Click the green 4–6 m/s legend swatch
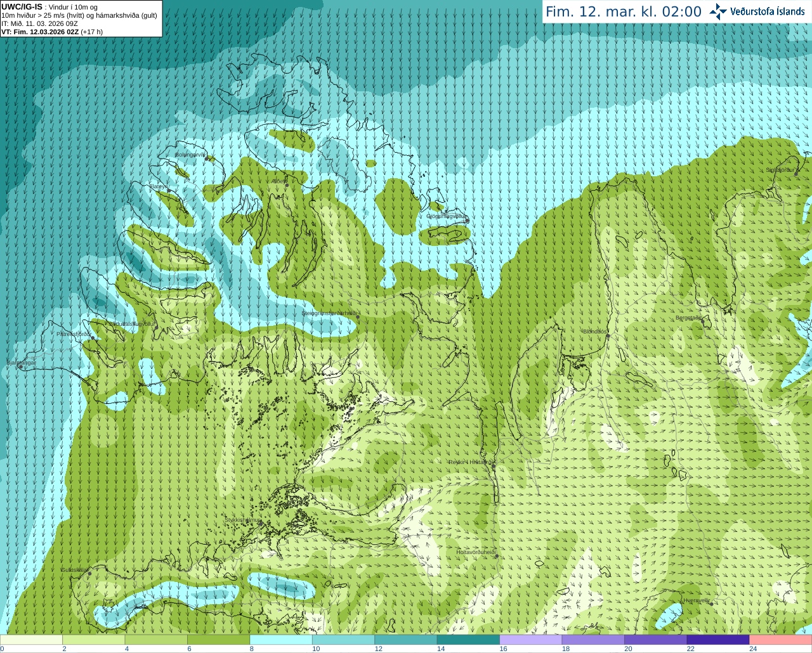812x653 pixels. tap(156, 640)
